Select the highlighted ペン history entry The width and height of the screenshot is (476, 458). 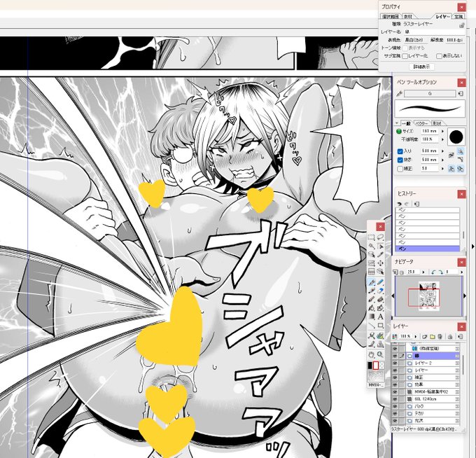point(428,249)
